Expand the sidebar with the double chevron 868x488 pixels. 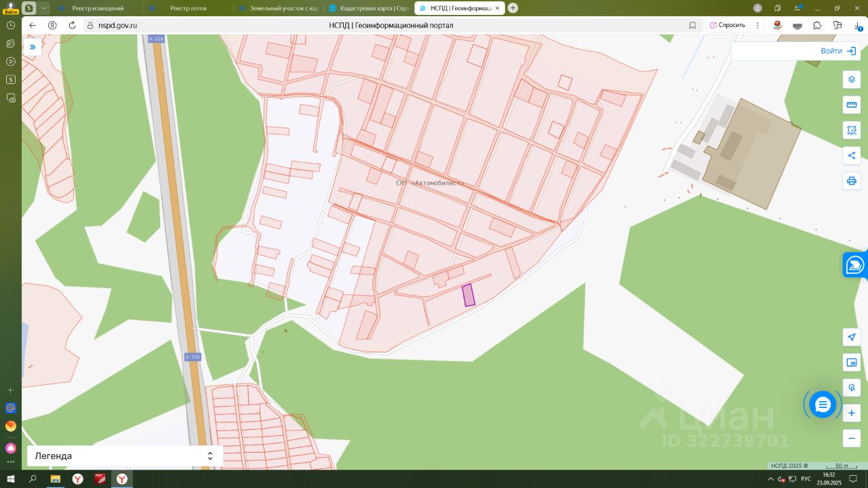click(x=32, y=47)
